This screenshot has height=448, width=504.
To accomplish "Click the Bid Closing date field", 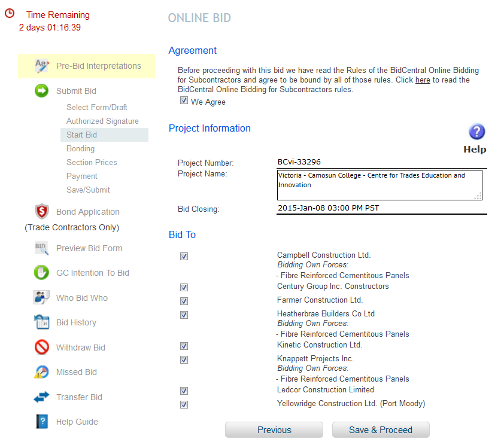I will point(382,208).
